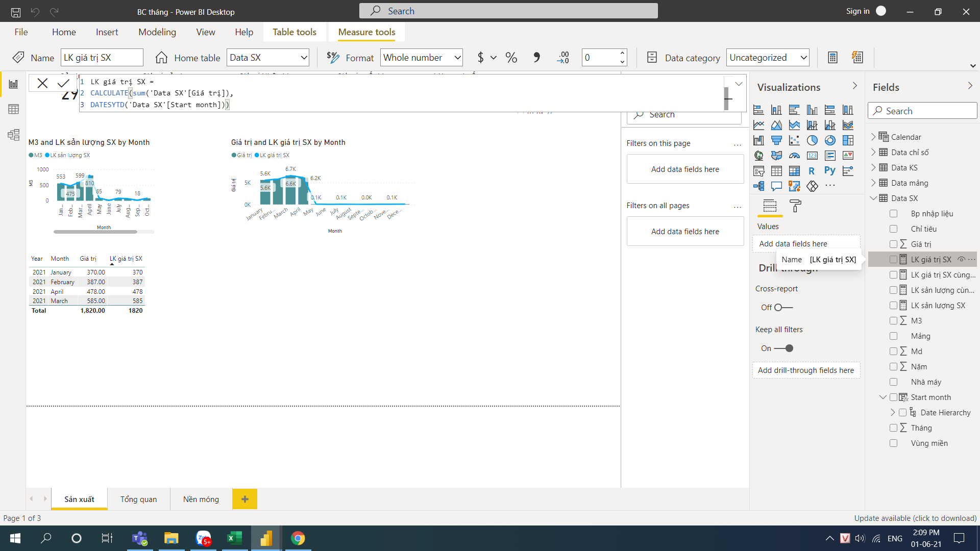
Task: Cancel the formula edit with X
Action: coord(42,83)
